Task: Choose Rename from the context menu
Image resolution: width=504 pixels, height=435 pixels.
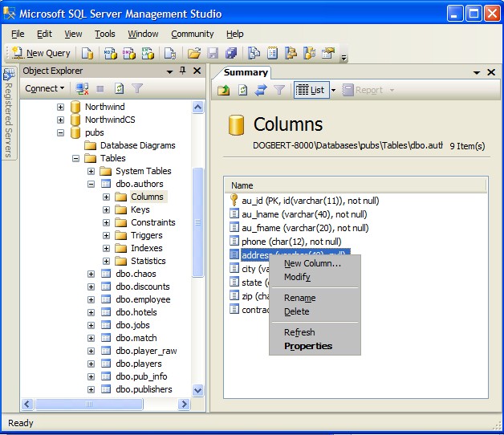Action: pyautogui.click(x=299, y=298)
